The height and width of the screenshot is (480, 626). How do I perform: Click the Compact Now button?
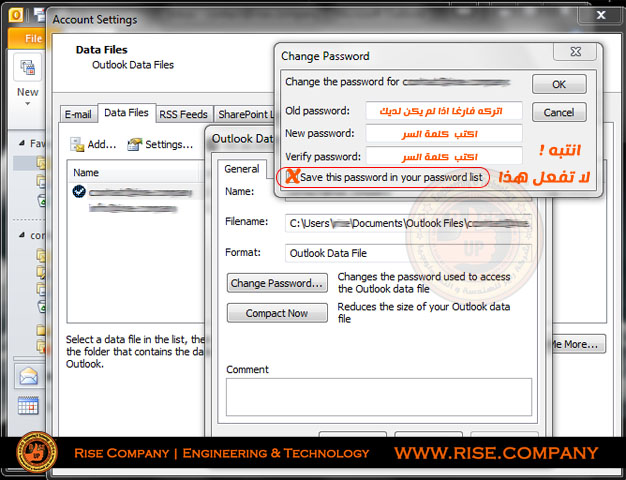coord(277,313)
